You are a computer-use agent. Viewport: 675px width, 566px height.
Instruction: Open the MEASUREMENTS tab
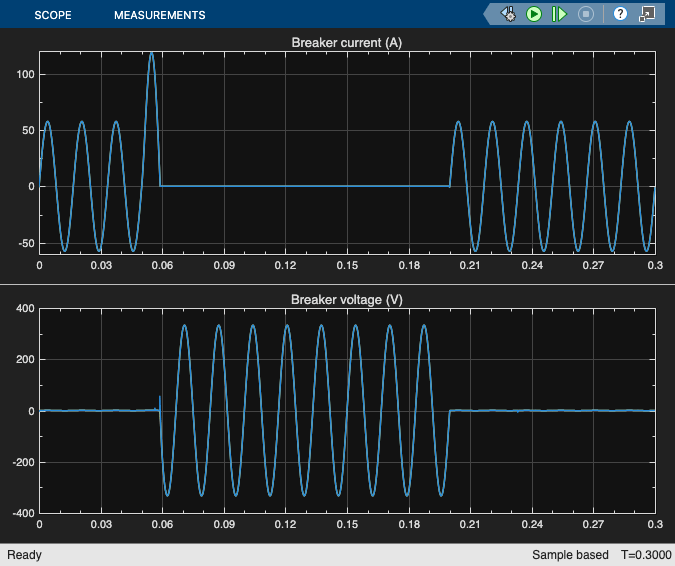(160, 15)
